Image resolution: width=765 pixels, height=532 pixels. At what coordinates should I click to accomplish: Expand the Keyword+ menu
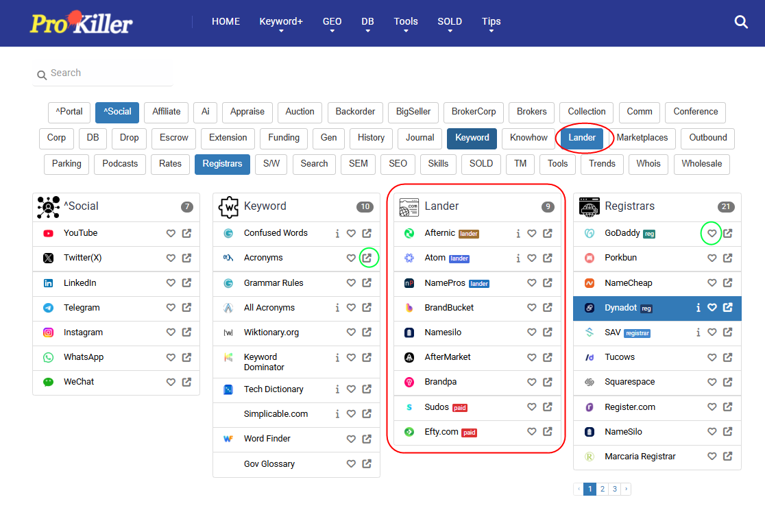point(281,22)
